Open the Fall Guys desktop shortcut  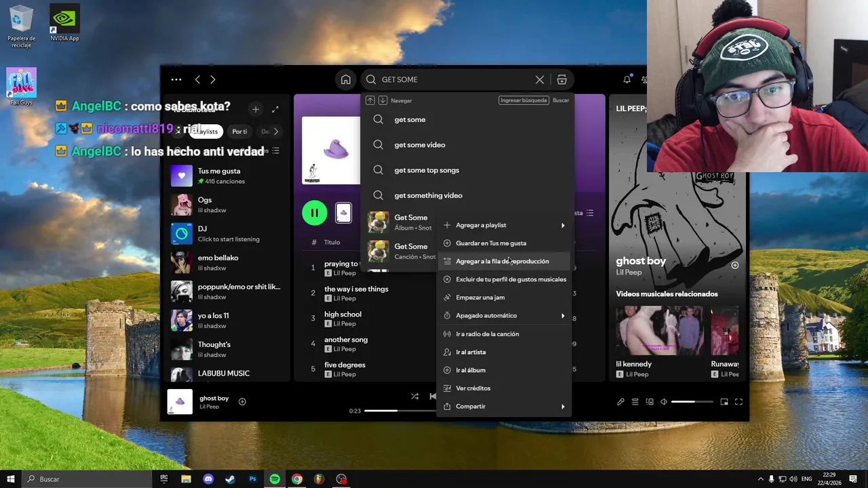click(x=21, y=86)
